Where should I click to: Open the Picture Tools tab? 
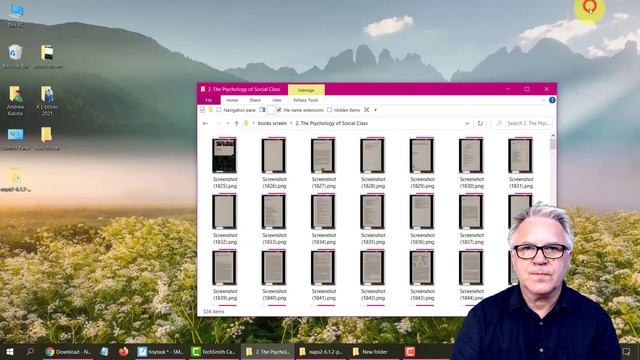(x=306, y=100)
